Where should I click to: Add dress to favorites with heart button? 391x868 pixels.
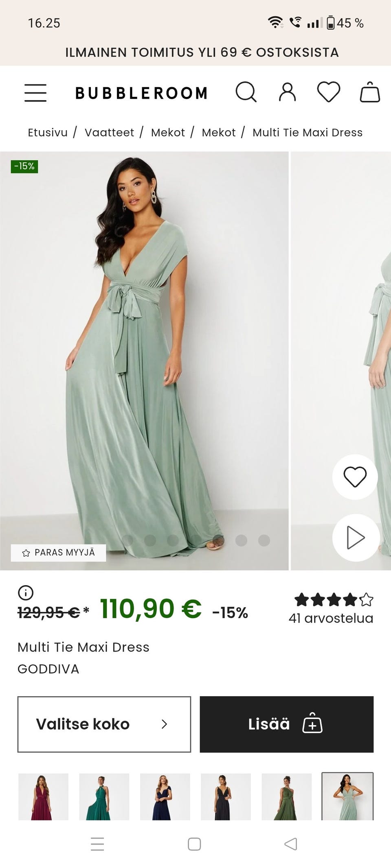point(355,477)
